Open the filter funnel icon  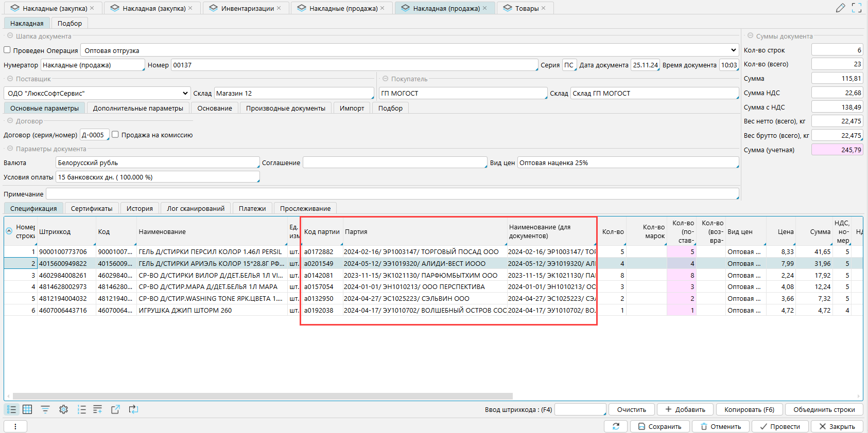[x=45, y=409]
